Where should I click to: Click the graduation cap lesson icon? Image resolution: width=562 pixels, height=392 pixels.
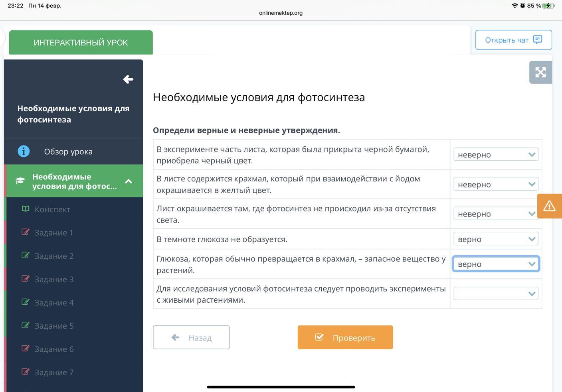20,181
